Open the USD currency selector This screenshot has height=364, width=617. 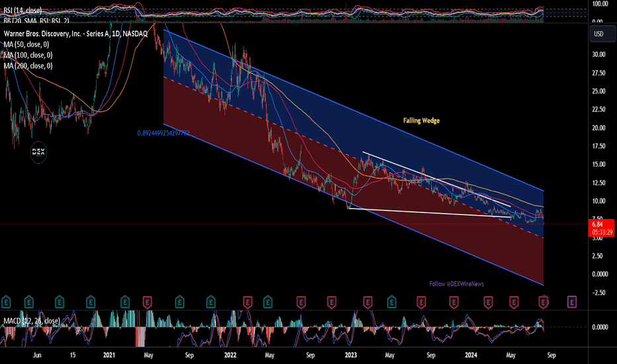602,34
